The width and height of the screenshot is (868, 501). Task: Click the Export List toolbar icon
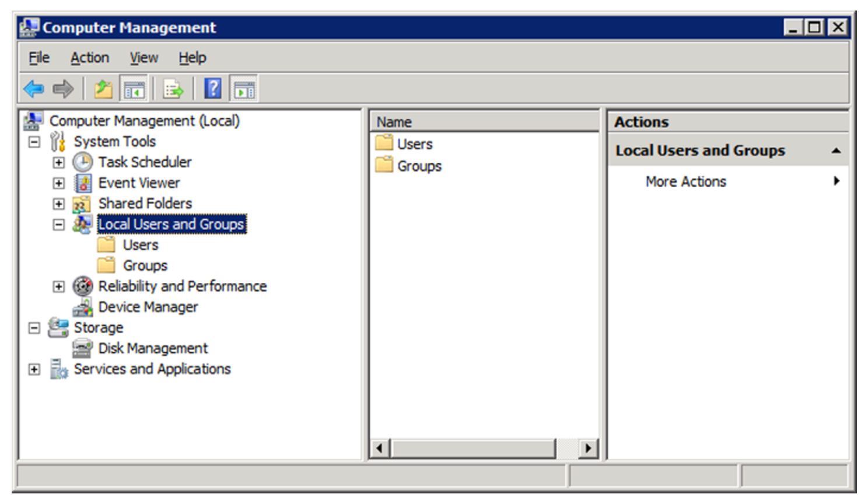[173, 89]
